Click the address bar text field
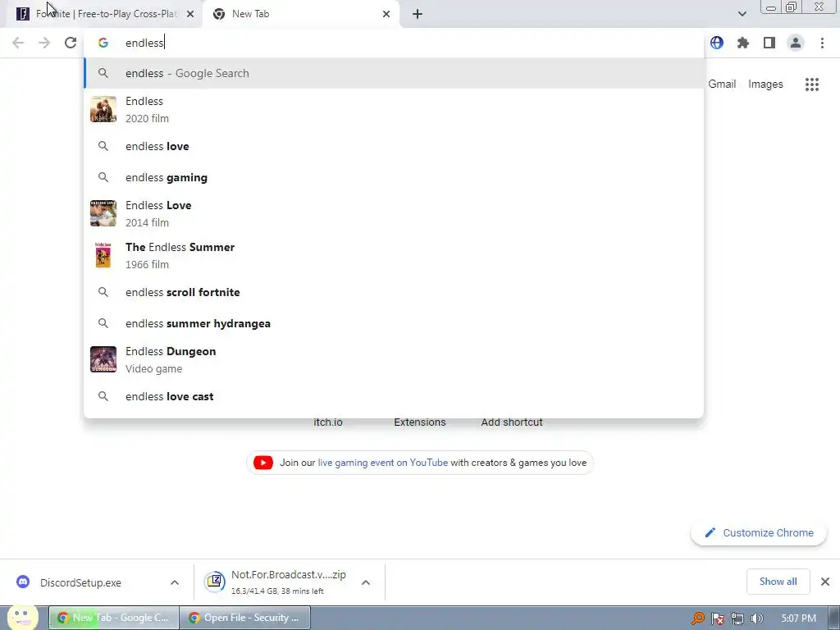This screenshot has height=630, width=840. point(394,43)
